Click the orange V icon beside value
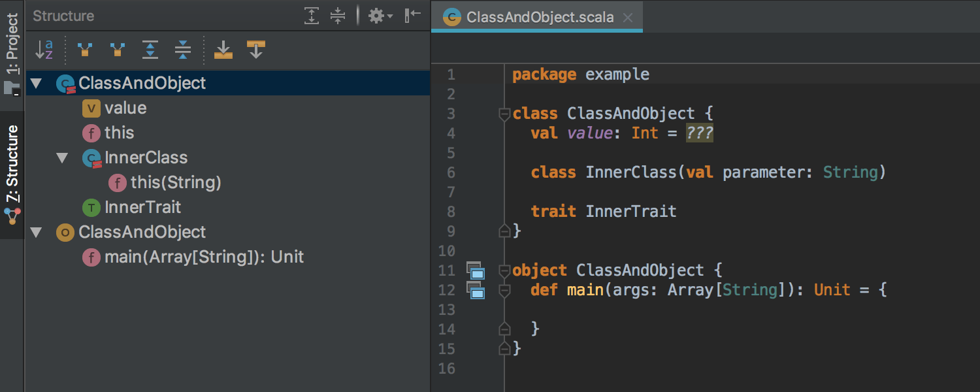The width and height of the screenshot is (980, 392). coord(91,108)
